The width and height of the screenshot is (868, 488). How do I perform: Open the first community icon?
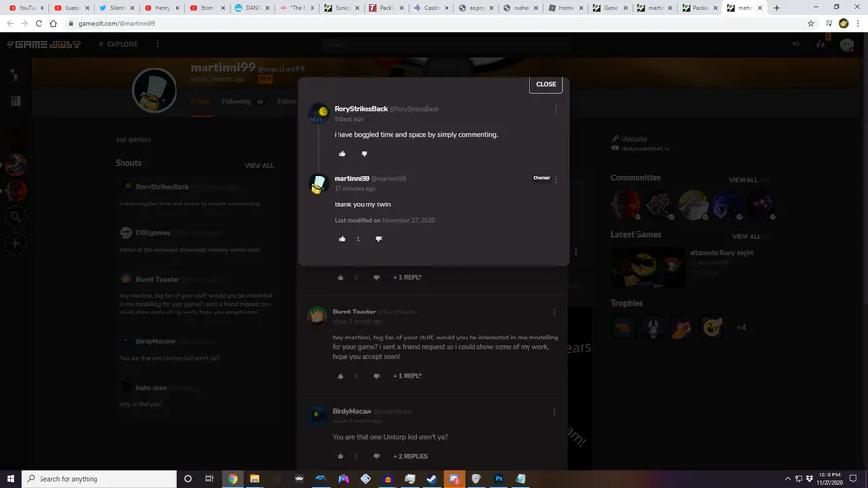(x=626, y=204)
